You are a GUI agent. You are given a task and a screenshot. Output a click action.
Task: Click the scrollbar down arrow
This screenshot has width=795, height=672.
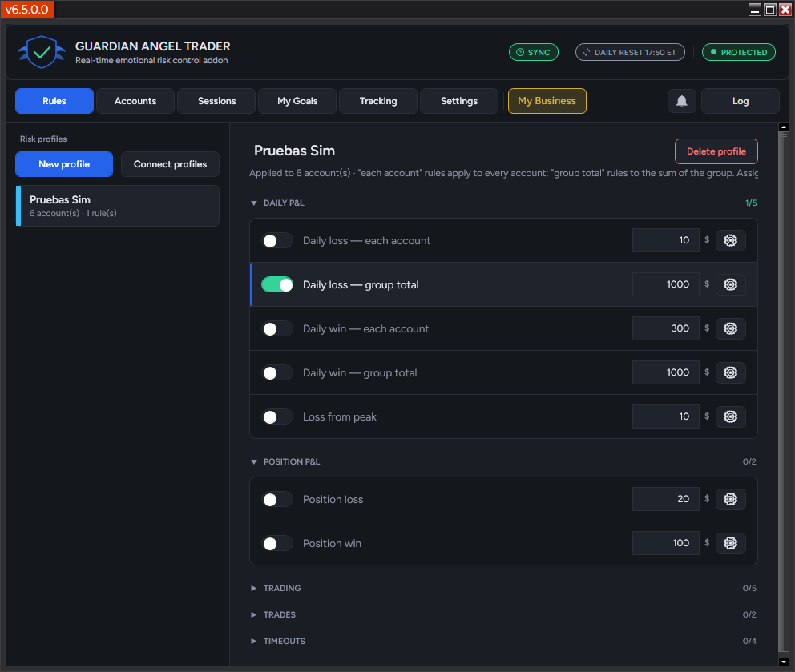784,662
